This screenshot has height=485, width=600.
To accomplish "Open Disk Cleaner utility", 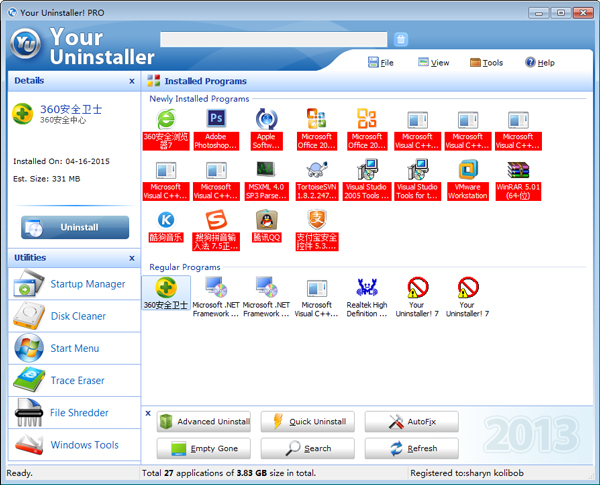I will coord(74,316).
